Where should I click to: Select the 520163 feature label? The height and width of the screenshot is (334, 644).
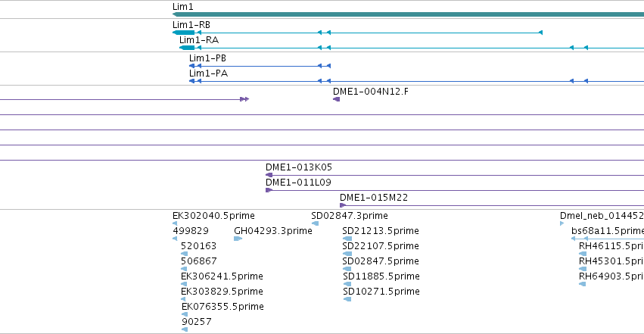[198, 246]
